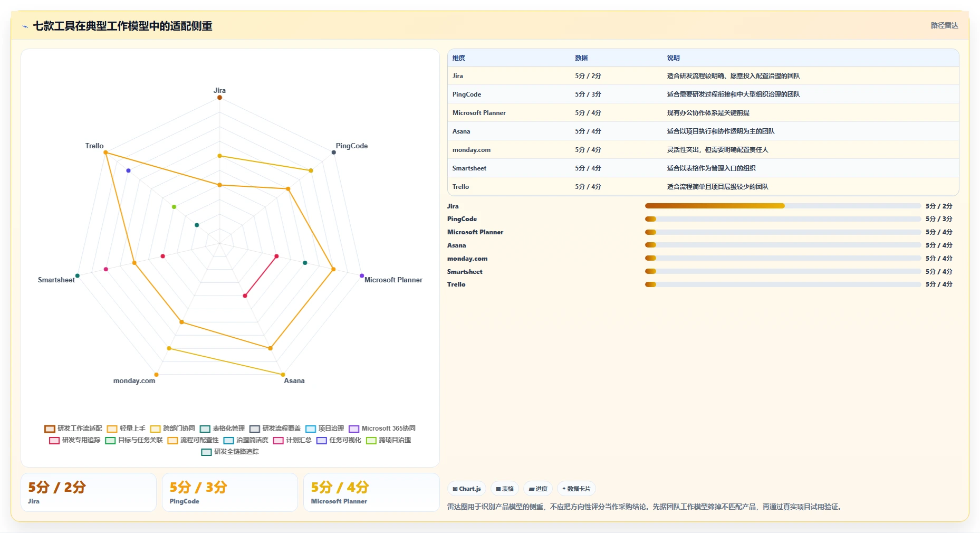Open the Microsoft Planner 5分 / 4分 data card
The width and height of the screenshot is (980, 533).
371,492
